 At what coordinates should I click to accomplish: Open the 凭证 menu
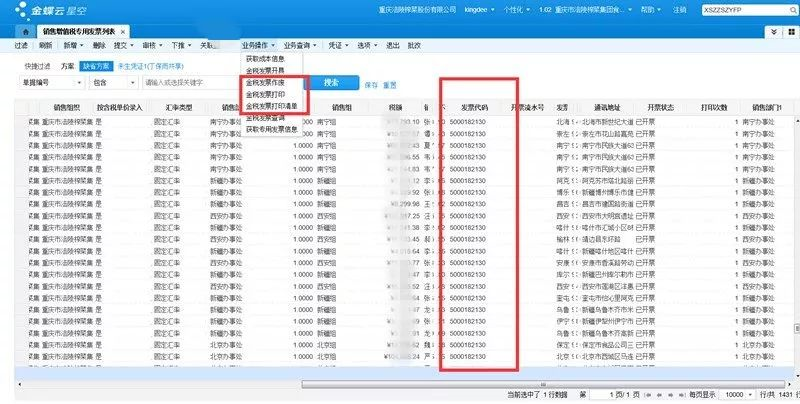[338, 45]
